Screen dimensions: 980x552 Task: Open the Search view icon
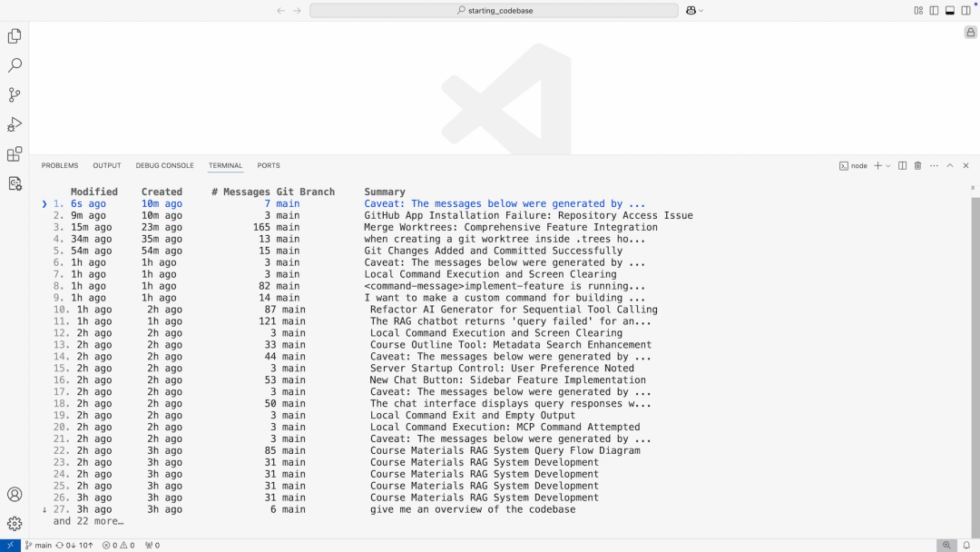(x=15, y=65)
